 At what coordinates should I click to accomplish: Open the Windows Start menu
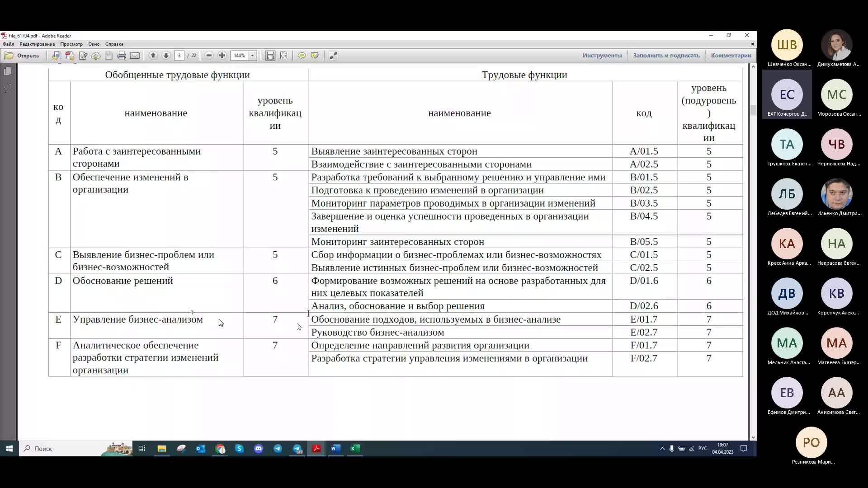tap(9, 449)
